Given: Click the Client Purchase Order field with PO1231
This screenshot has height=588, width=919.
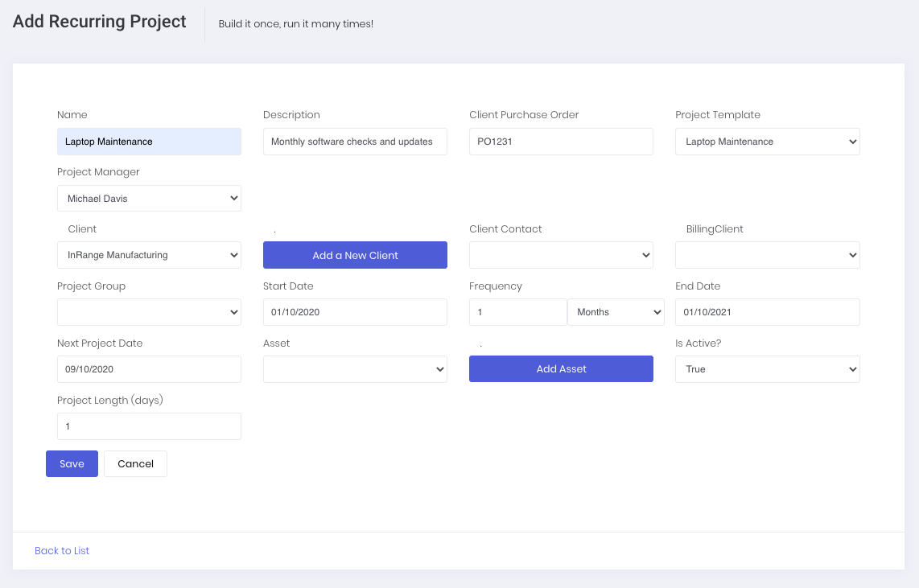Looking at the screenshot, I should coord(561,142).
